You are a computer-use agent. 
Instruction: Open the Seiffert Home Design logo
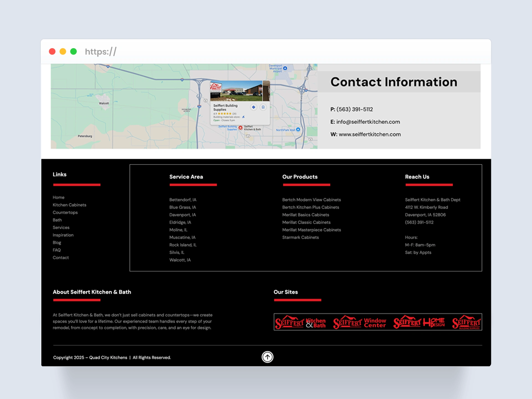coord(419,323)
